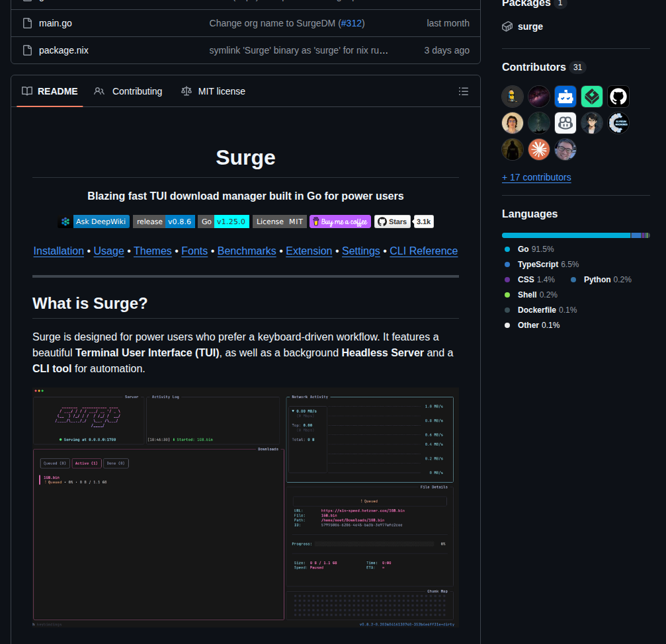This screenshot has width=666, height=644.
Task: Click the Go segment of language bar
Action: coord(566,235)
